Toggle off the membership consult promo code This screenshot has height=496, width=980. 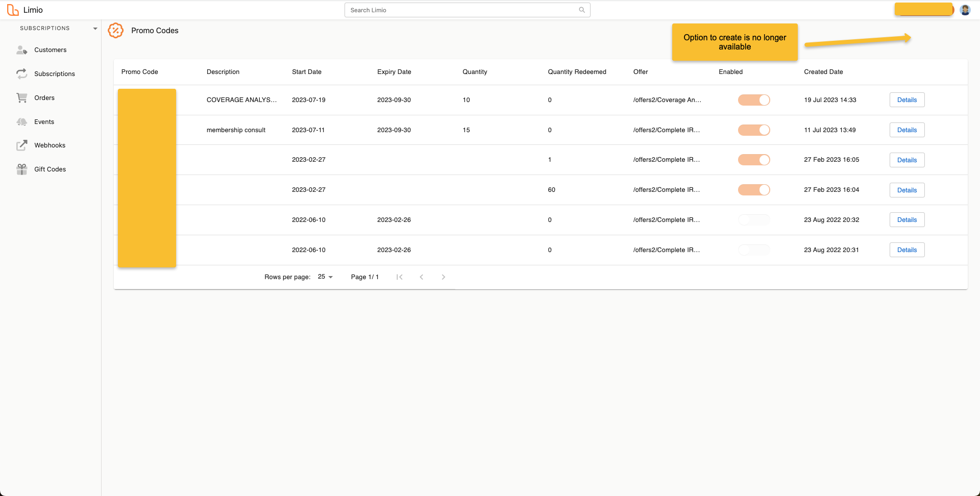point(754,130)
